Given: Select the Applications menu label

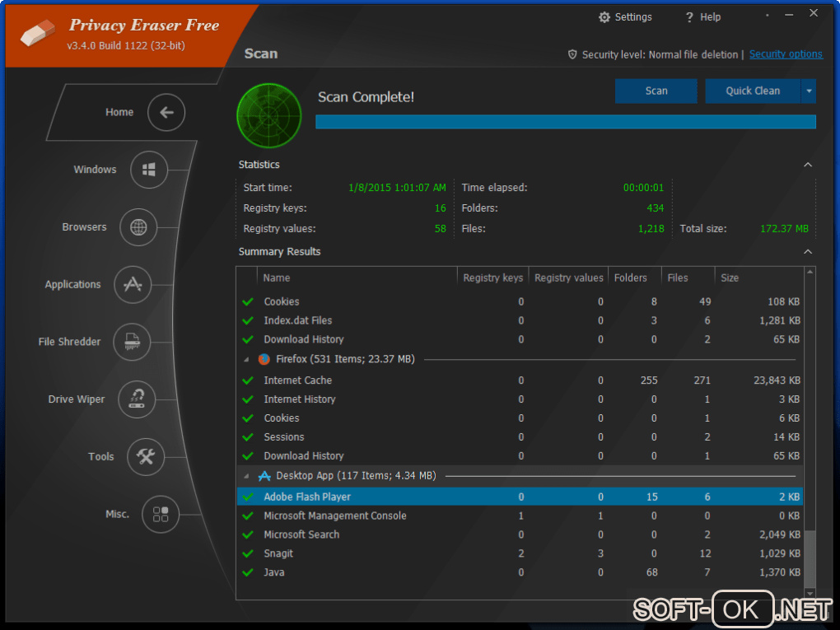Looking at the screenshot, I should click(72, 284).
